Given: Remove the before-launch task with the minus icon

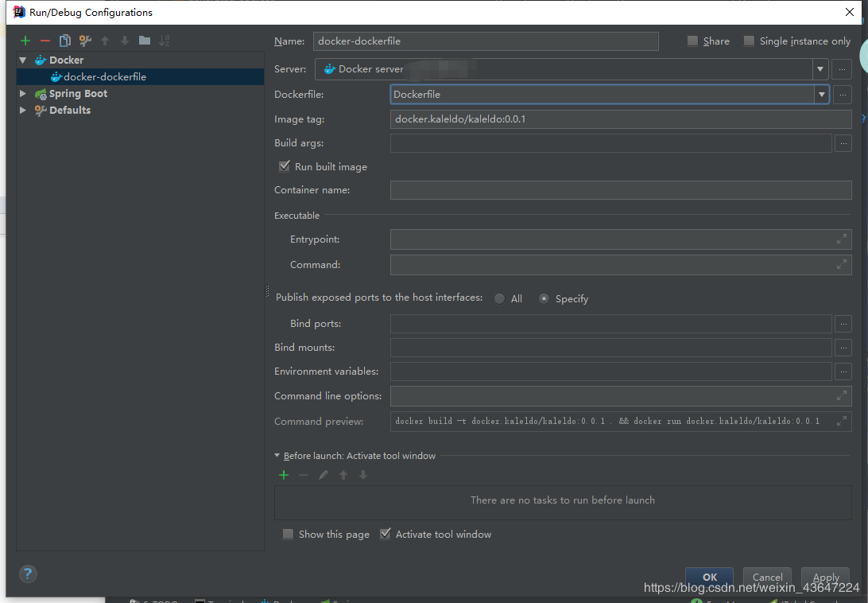Looking at the screenshot, I should [304, 475].
